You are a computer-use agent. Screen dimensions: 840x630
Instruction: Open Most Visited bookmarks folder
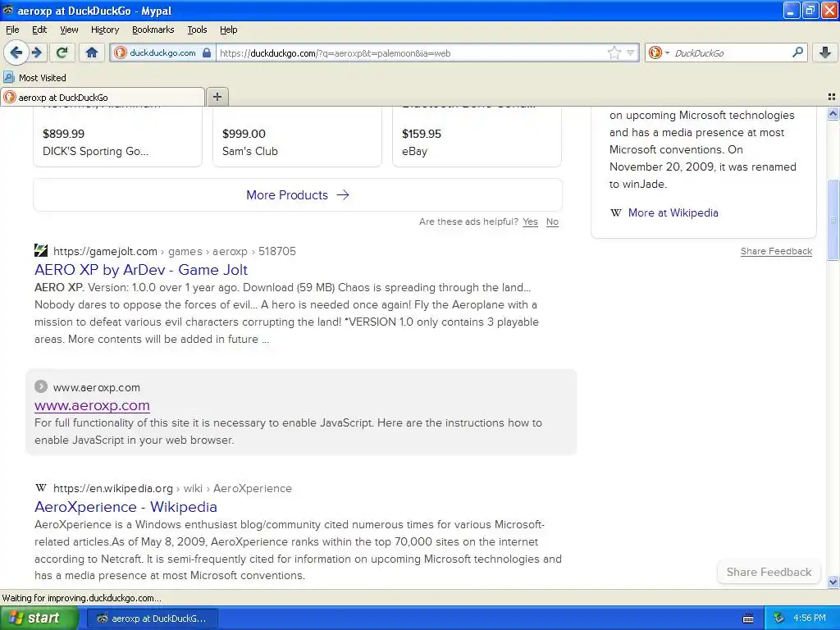[35, 78]
